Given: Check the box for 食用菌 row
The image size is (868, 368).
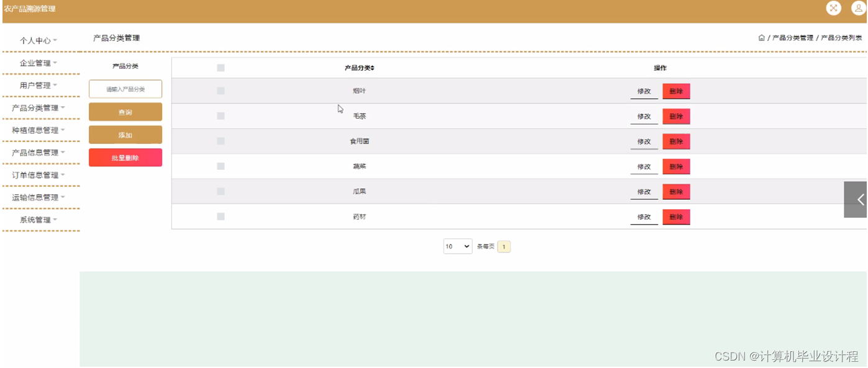Looking at the screenshot, I should [x=221, y=141].
